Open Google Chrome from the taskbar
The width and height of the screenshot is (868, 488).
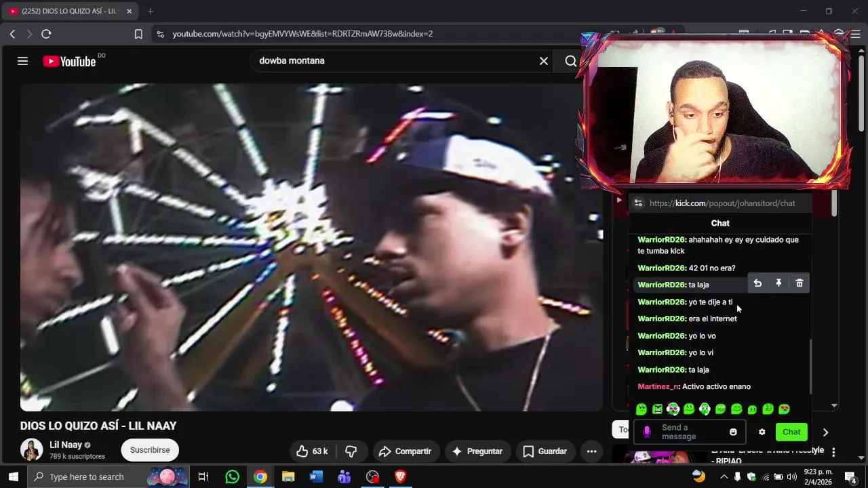pyautogui.click(x=260, y=476)
